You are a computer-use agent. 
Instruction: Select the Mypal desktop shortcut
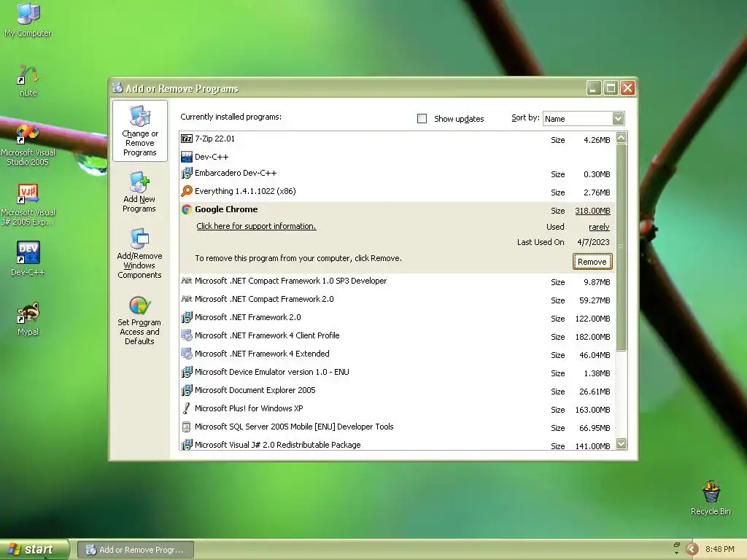pyautogui.click(x=28, y=318)
